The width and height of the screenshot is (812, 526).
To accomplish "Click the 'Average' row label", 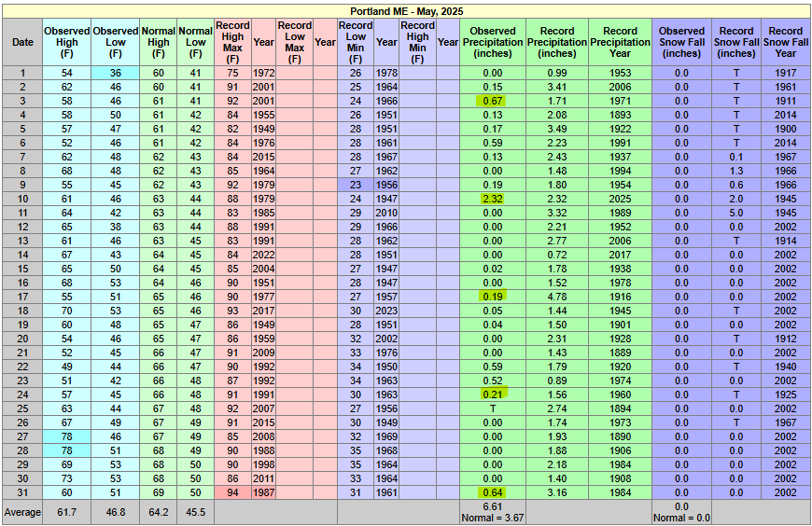I will click(x=22, y=512).
